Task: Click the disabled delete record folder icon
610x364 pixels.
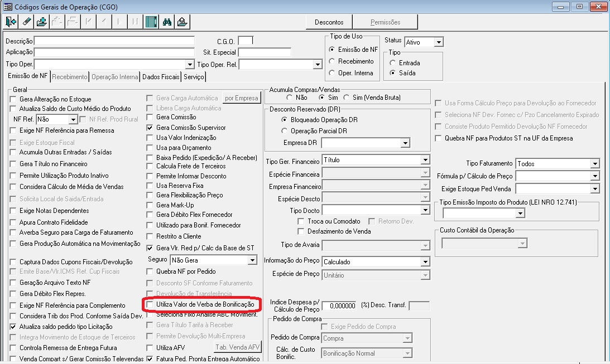Action: click(73, 22)
